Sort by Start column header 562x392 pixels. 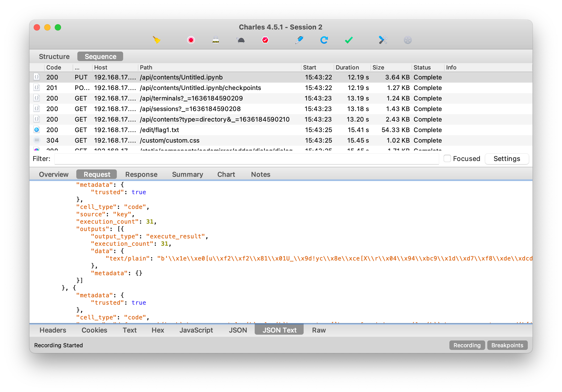tap(318, 67)
